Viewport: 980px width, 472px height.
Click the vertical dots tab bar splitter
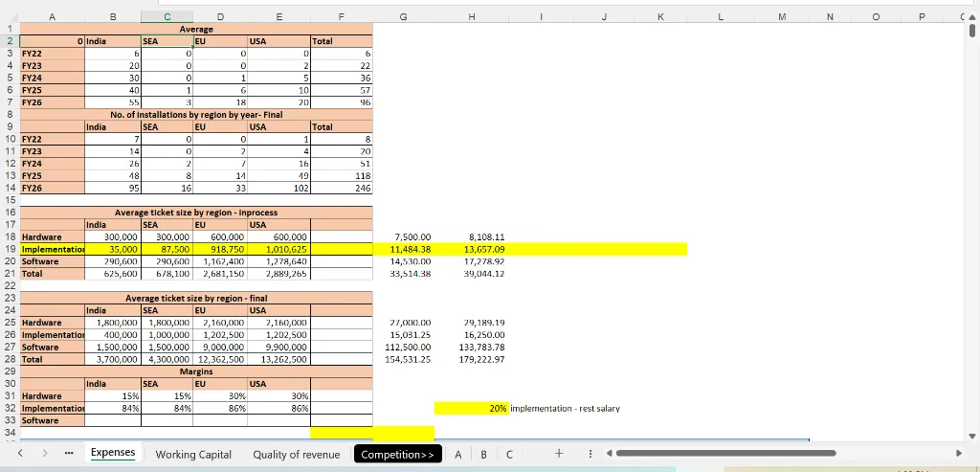coord(590,454)
